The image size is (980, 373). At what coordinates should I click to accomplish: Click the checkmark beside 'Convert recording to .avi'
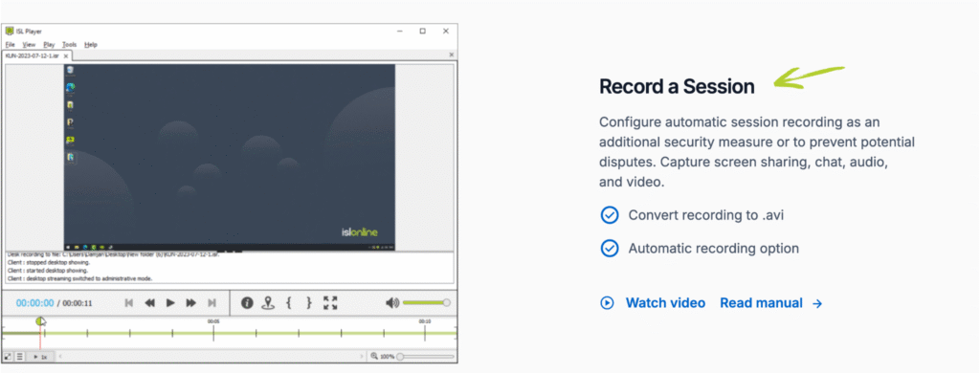609,215
